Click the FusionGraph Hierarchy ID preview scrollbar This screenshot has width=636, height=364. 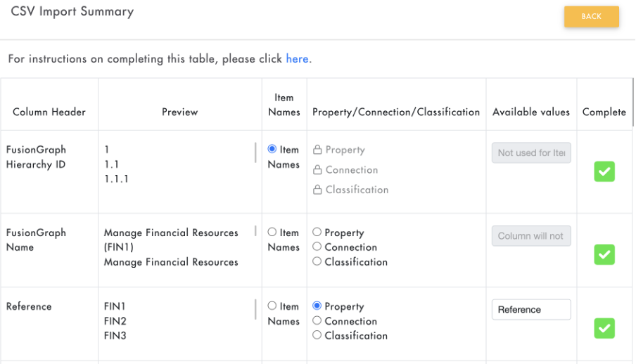(255, 152)
